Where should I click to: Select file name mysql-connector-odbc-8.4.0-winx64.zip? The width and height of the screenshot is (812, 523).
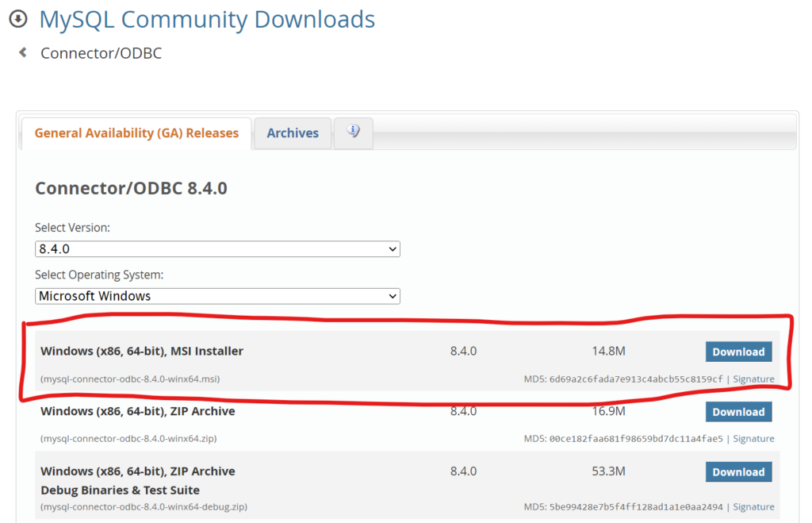(x=128, y=439)
